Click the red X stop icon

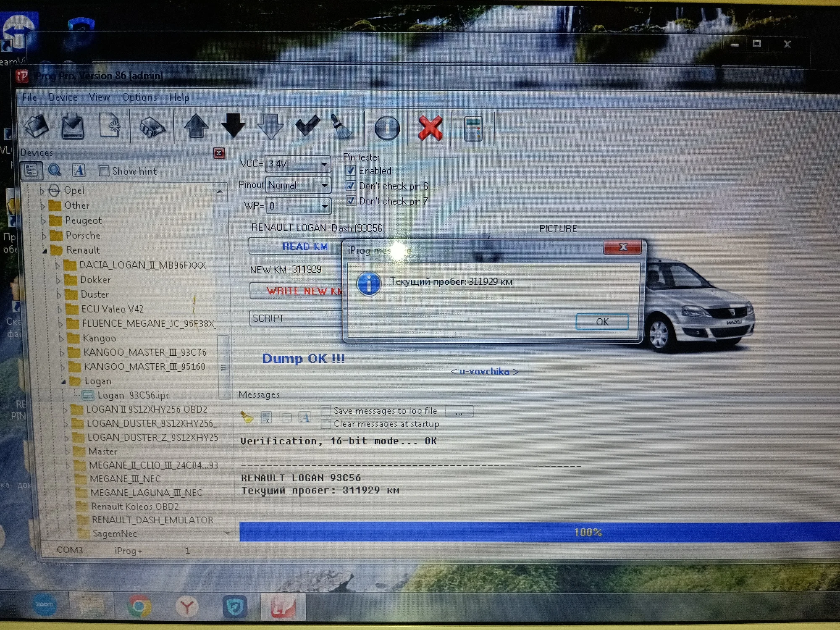[430, 128]
